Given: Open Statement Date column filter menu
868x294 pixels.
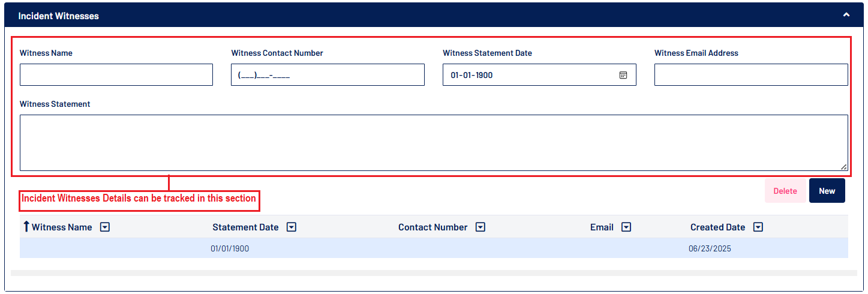Looking at the screenshot, I should coord(292,227).
